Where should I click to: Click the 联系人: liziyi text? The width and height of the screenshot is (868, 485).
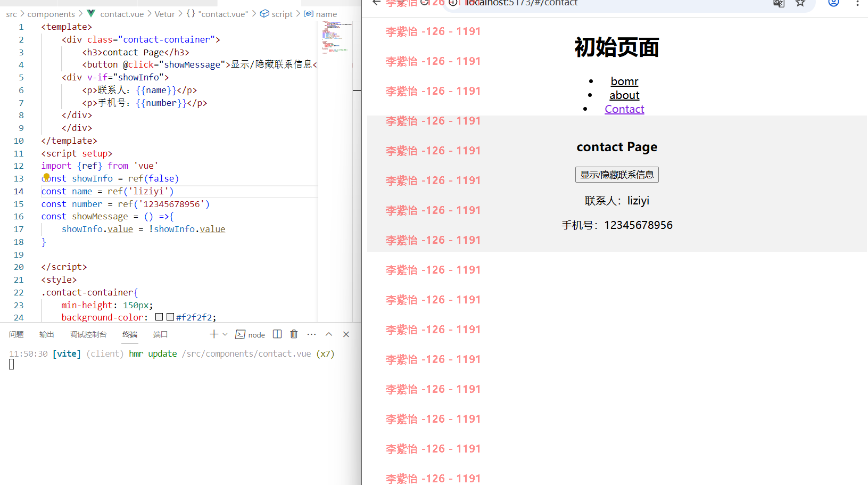(x=617, y=201)
